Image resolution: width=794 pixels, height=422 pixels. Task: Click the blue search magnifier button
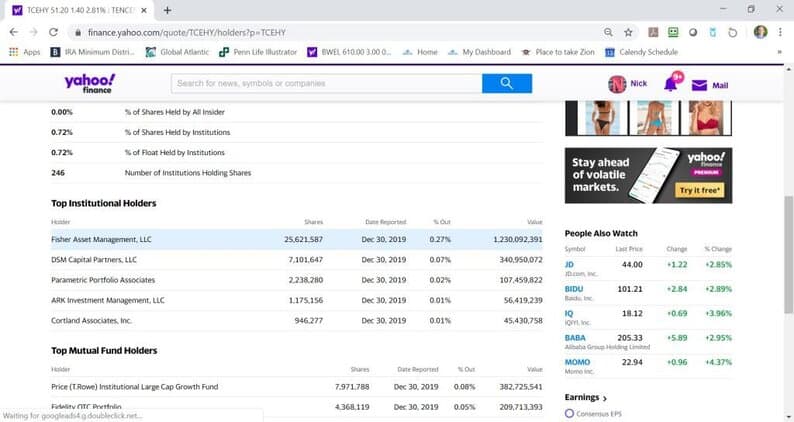point(507,84)
